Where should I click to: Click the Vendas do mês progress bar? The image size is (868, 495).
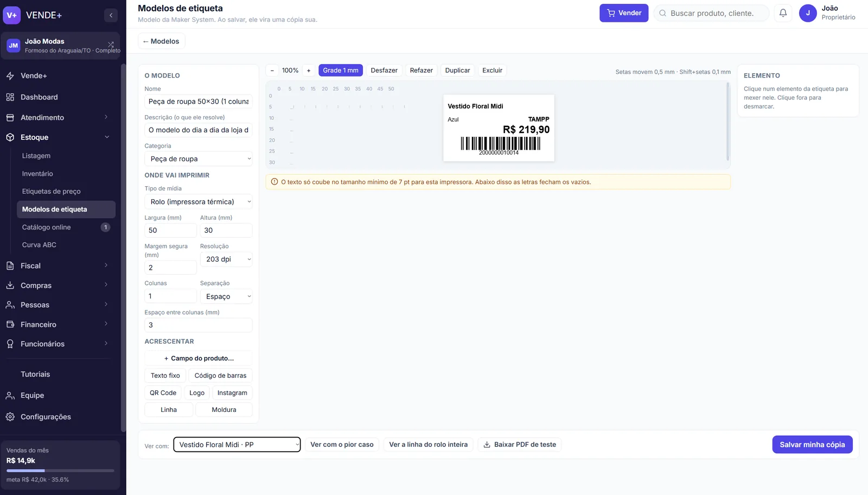(x=60, y=471)
